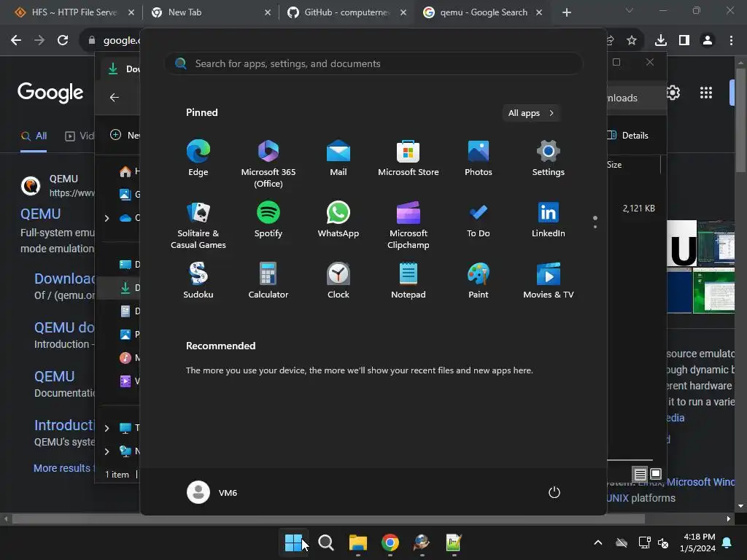Launch Microsoft Clipchamp
The width and height of the screenshot is (747, 560).
tap(409, 225)
